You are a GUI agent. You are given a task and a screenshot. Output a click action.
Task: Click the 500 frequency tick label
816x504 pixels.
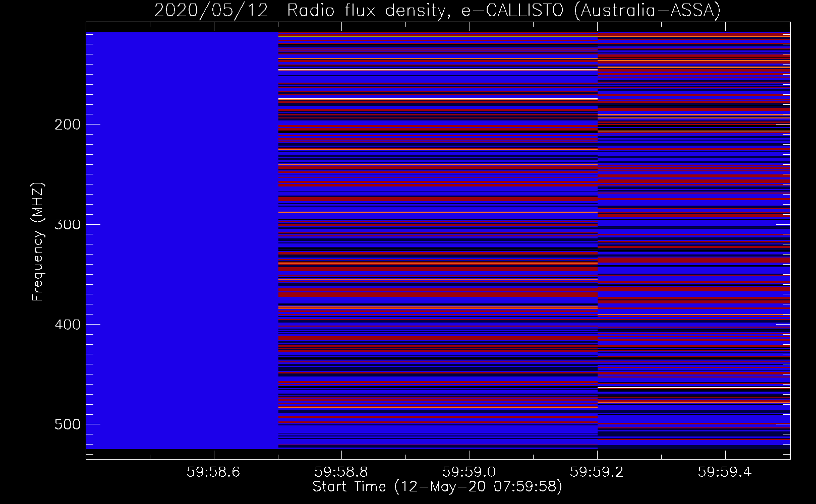tap(68, 424)
